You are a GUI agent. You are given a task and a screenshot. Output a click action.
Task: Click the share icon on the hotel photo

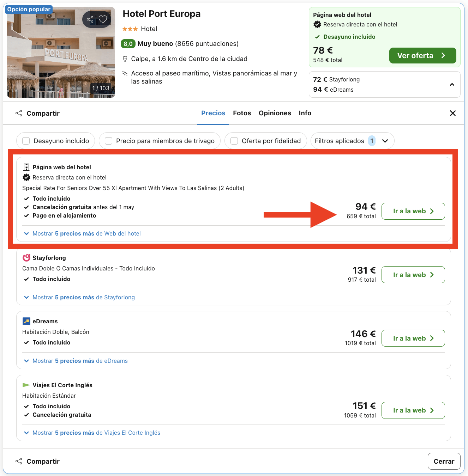tap(90, 19)
